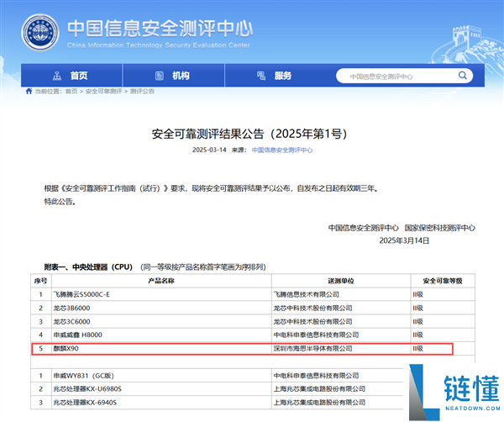The image size is (504, 422).
Task: Click 国家保密科技测评中心 in the signature line
Action: pos(439,228)
